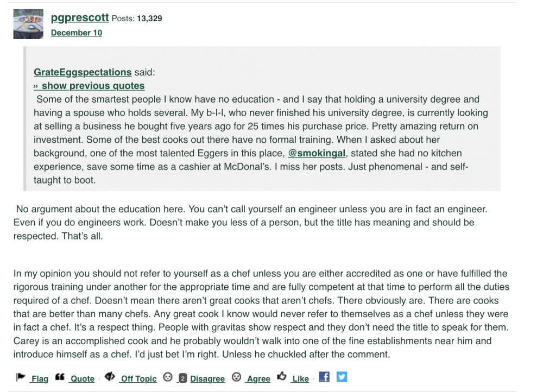Click the 'Quote' text link
The height and width of the screenshot is (392, 543).
click(83, 378)
